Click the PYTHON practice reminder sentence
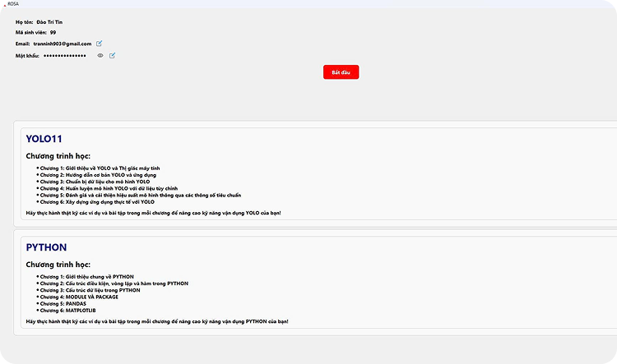Image resolution: width=617 pixels, height=364 pixels. coord(157,321)
